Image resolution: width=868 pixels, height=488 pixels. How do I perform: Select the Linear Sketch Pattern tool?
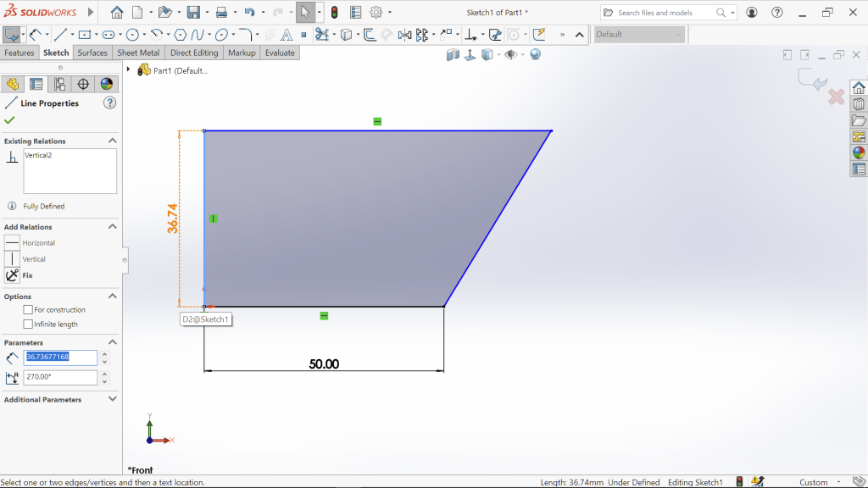pyautogui.click(x=422, y=35)
